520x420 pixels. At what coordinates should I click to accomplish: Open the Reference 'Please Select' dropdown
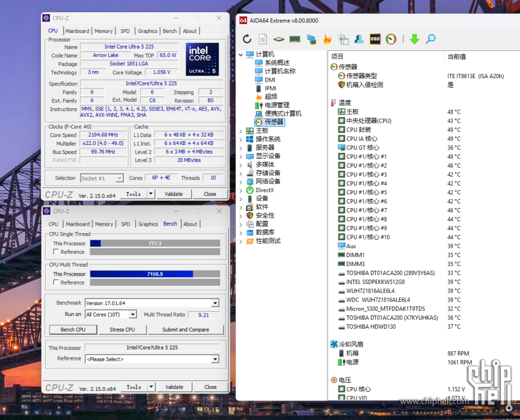[x=215, y=359]
